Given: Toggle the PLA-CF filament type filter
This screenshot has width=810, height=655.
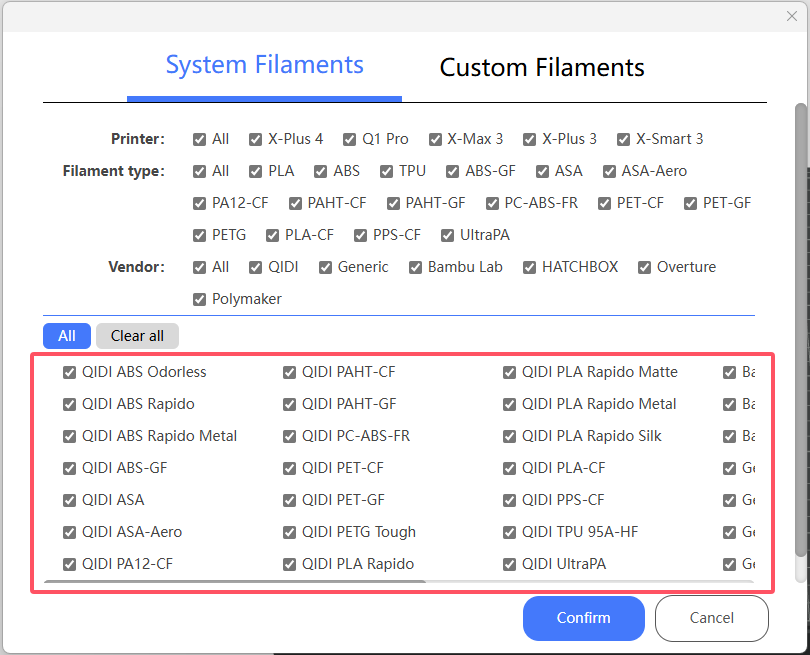Looking at the screenshot, I should tap(272, 236).
